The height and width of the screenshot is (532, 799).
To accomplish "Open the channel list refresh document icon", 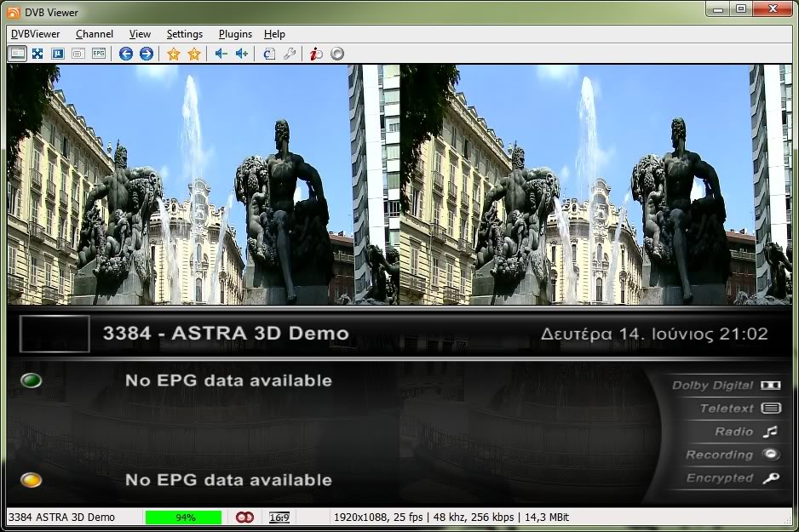I will pos(269,54).
